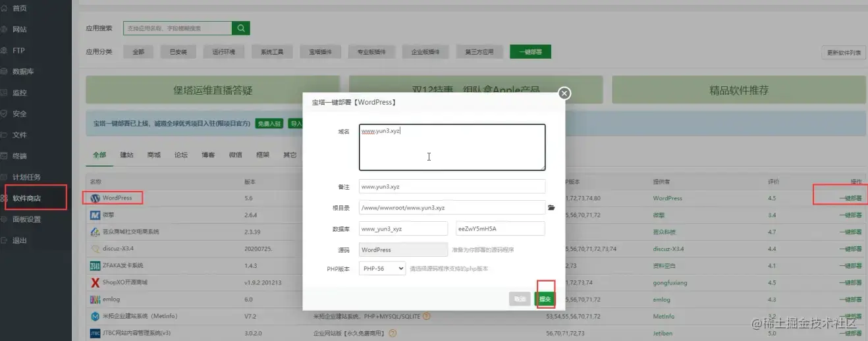Click the WordPress logo icon in the list

pos(95,197)
